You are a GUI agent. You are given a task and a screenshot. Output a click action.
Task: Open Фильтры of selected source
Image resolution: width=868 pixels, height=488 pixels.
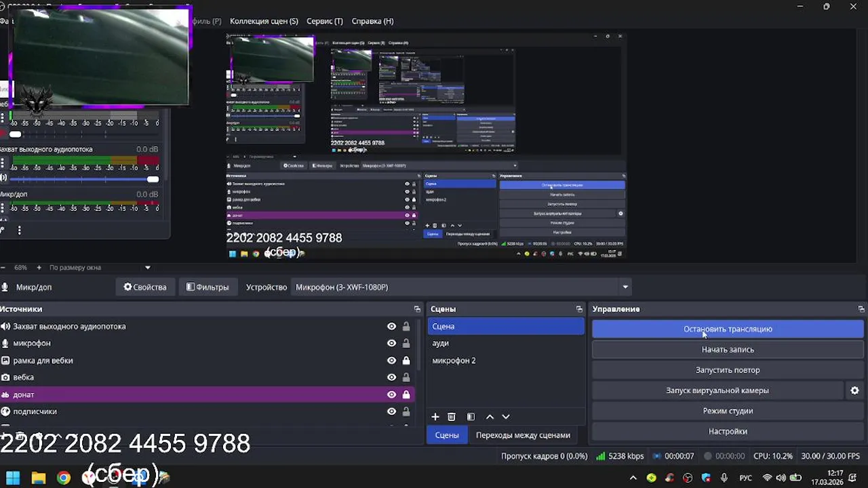click(x=208, y=287)
